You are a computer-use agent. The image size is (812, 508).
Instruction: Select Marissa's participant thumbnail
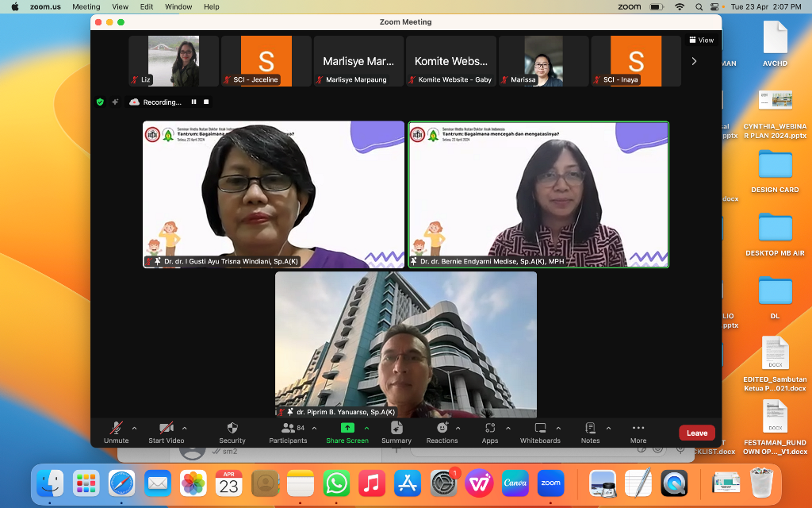[543, 60]
